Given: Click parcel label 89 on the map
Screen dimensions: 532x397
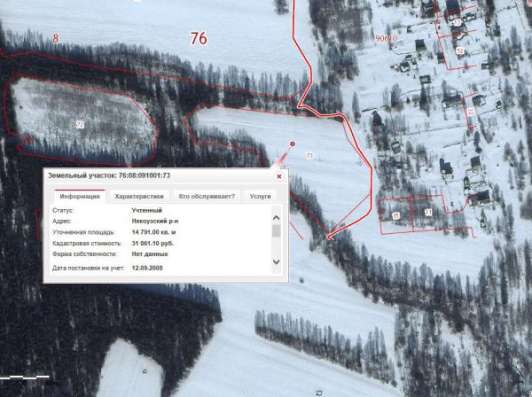Looking at the screenshot, I should 396,215.
